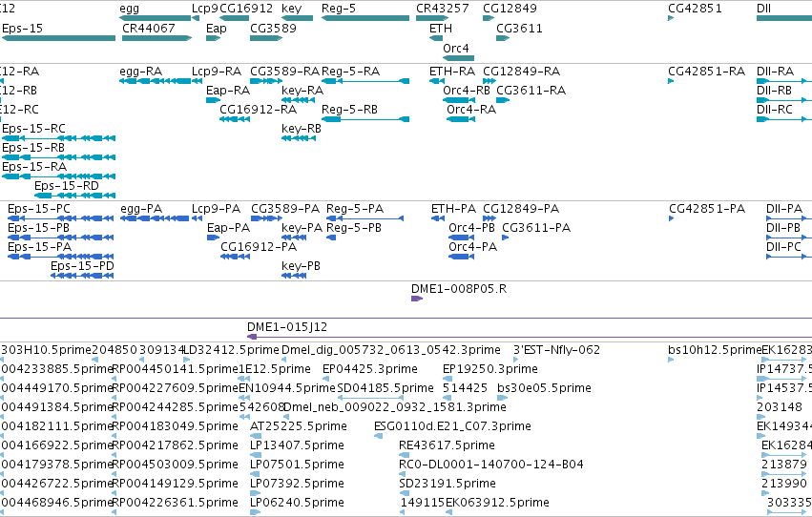Select the Orc4-RB transcript

click(x=459, y=100)
